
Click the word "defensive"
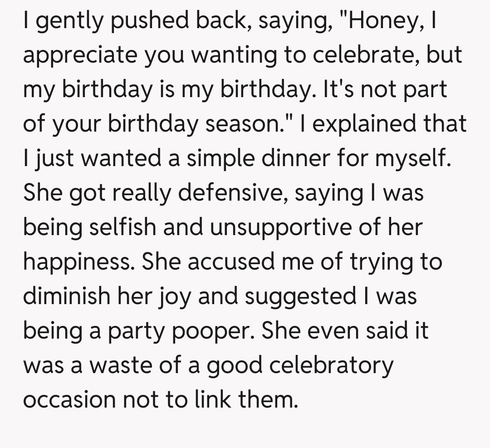click(232, 193)
